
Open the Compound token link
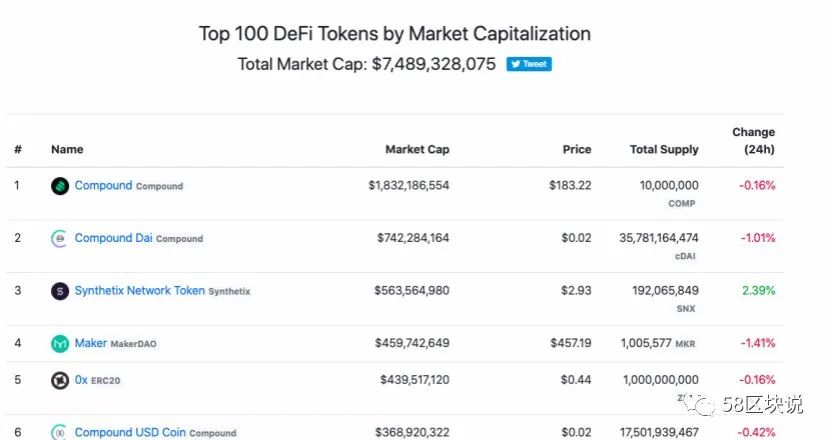click(103, 186)
